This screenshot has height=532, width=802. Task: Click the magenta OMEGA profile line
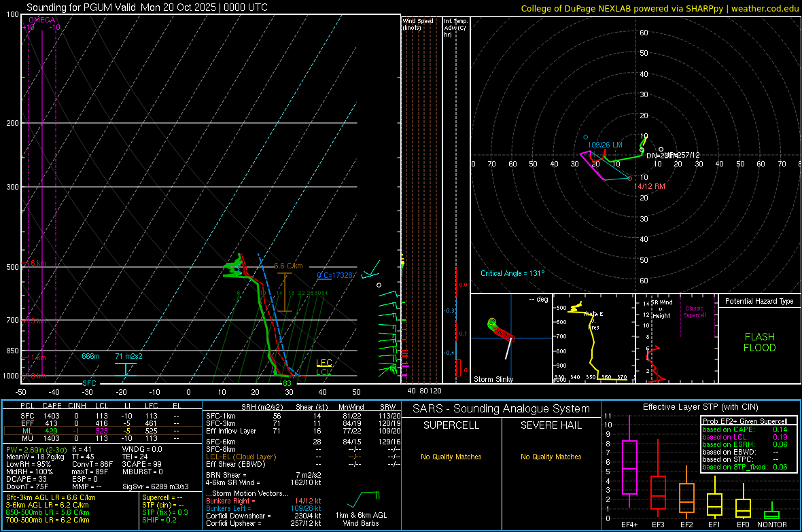click(x=42, y=204)
